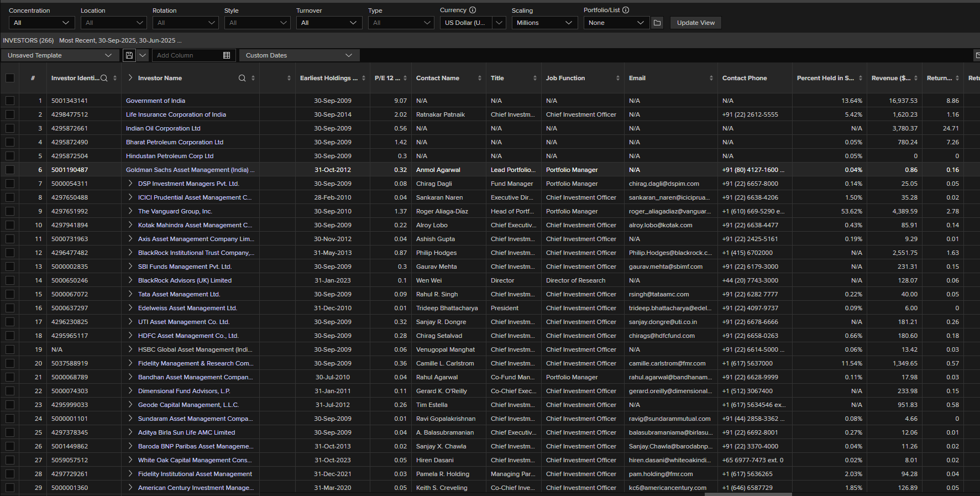Check the Geode Capital Management row checkbox

10,405
